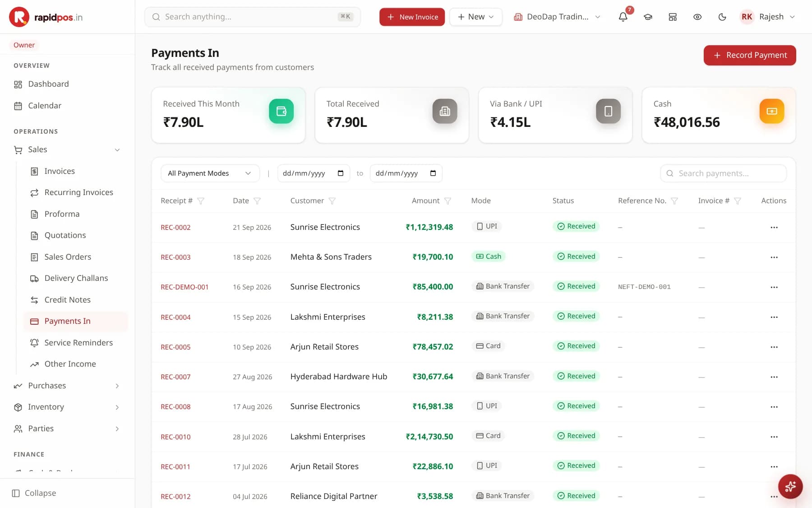
Task: Collapse the sidebar with Collapse button
Action: 34,493
